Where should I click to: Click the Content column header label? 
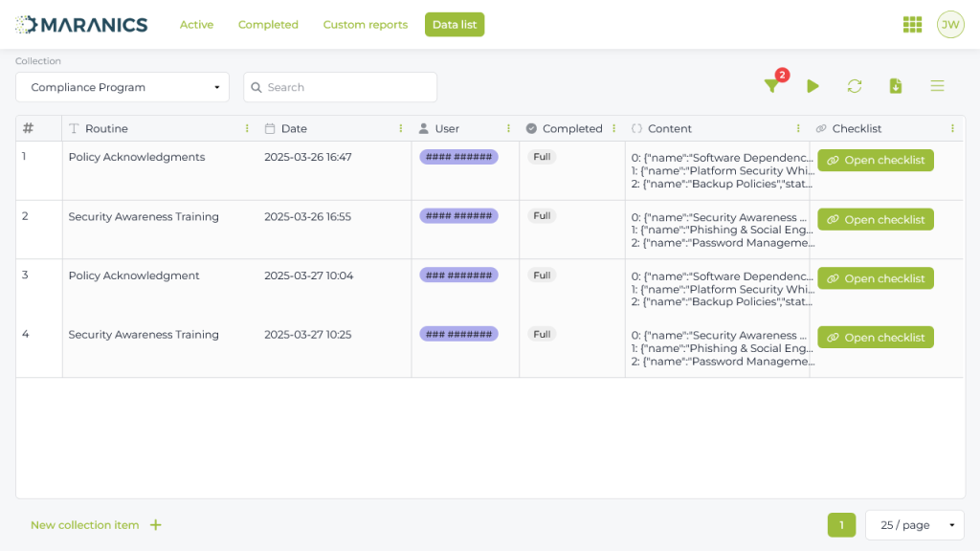pyautogui.click(x=669, y=128)
